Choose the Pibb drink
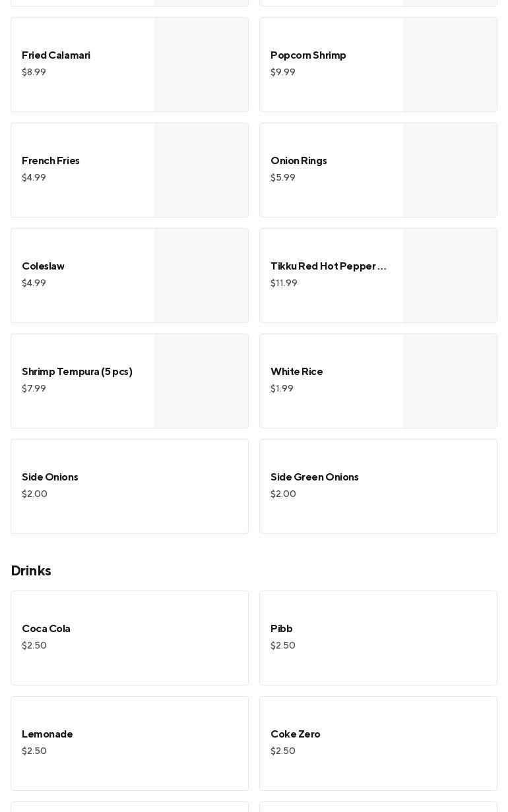 pos(378,638)
